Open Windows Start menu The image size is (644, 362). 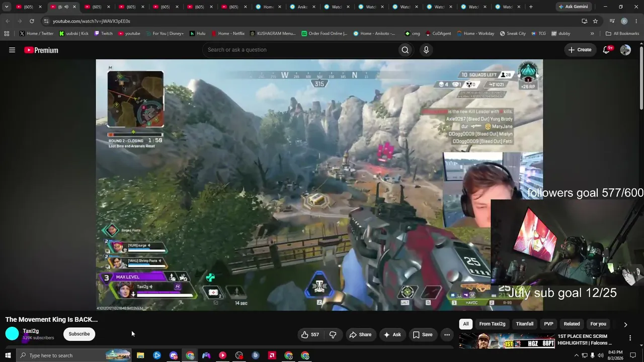[x=8, y=355]
